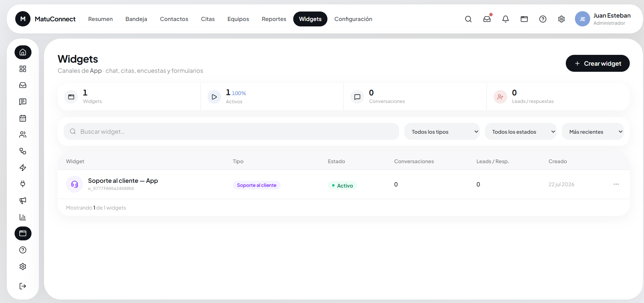Click the 100% active percentage text

point(239,93)
